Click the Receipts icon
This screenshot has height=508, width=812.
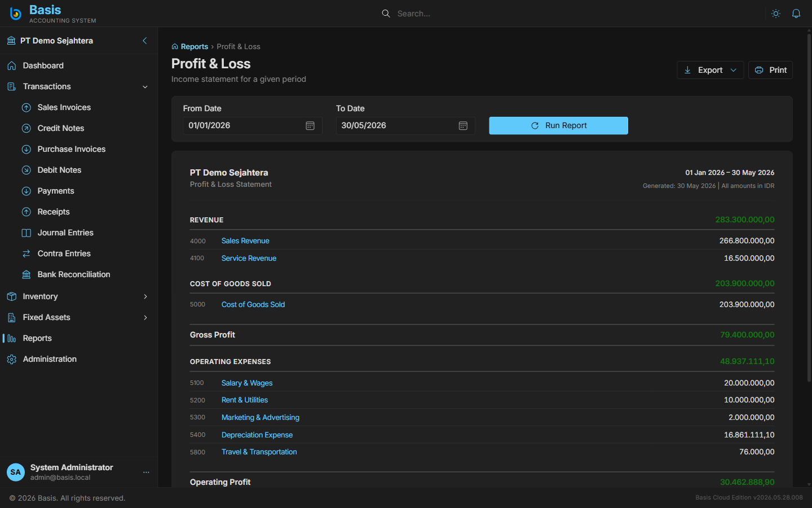[x=27, y=212]
